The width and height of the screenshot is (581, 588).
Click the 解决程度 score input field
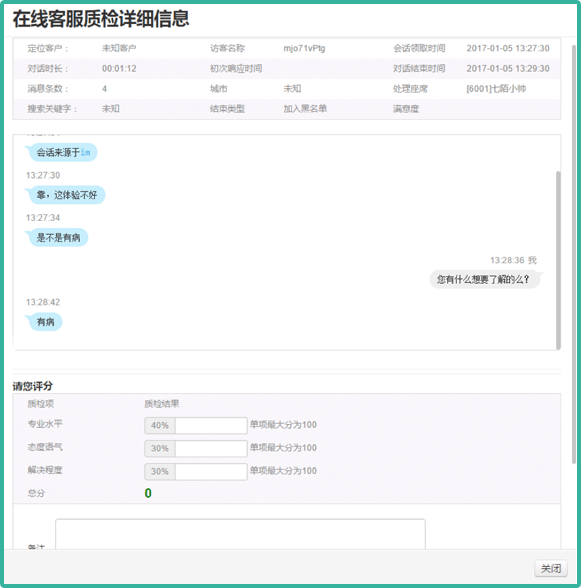pos(211,471)
